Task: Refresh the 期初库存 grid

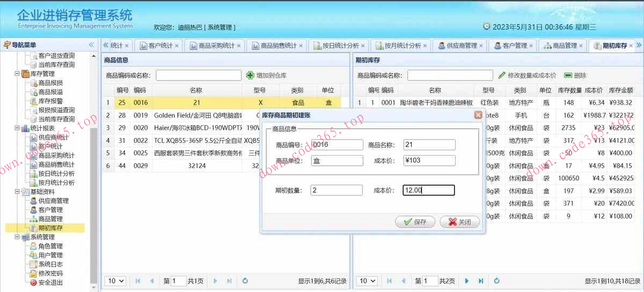Action: 496,281
